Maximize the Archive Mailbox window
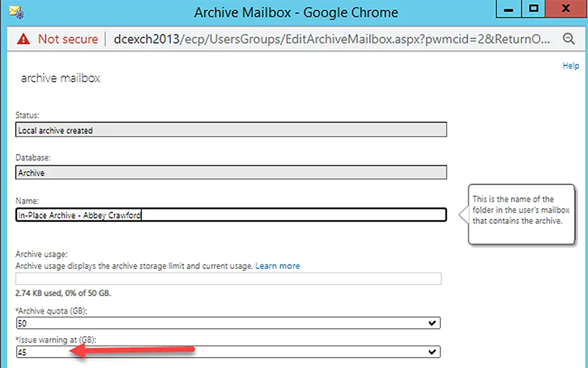 534,9
